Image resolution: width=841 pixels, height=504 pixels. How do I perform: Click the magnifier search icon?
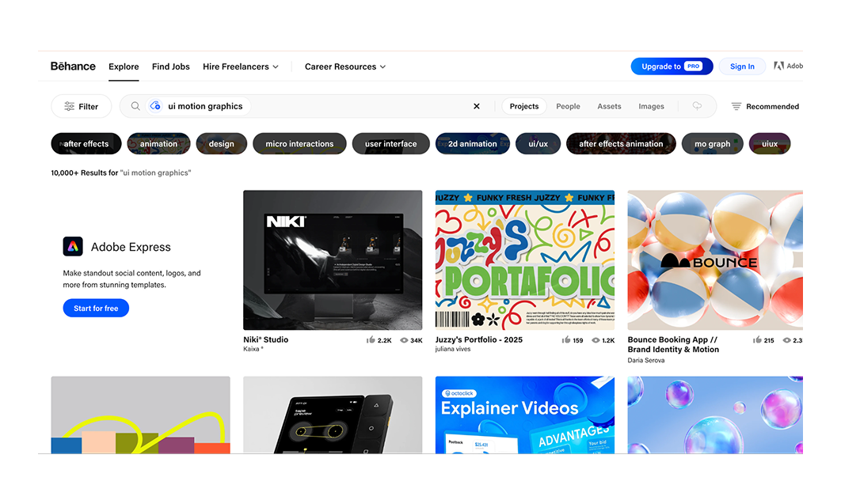point(135,106)
